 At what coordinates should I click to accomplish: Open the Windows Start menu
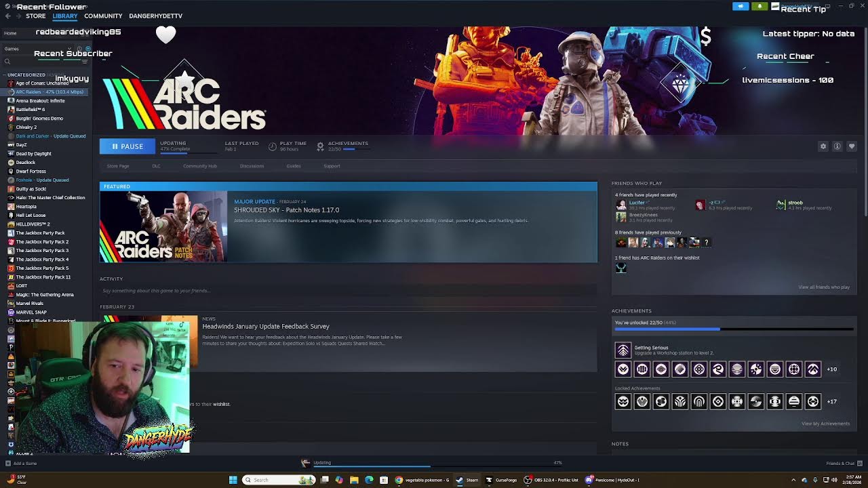coord(233,480)
